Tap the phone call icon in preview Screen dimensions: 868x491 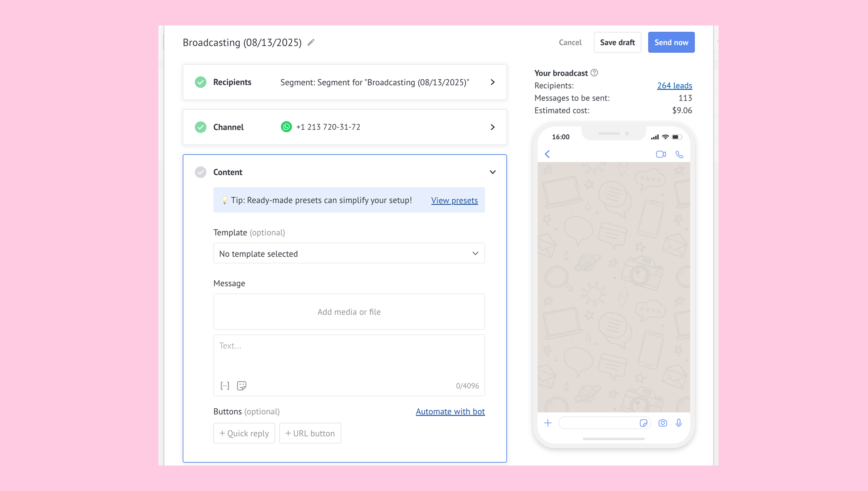(x=679, y=154)
